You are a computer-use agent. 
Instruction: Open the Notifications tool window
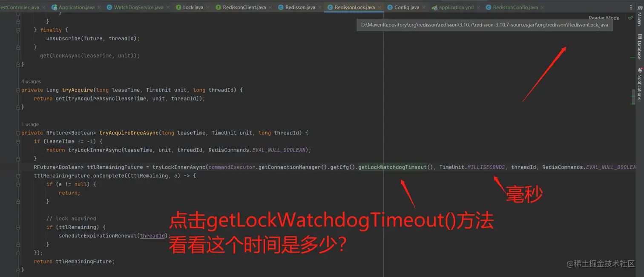tap(639, 83)
